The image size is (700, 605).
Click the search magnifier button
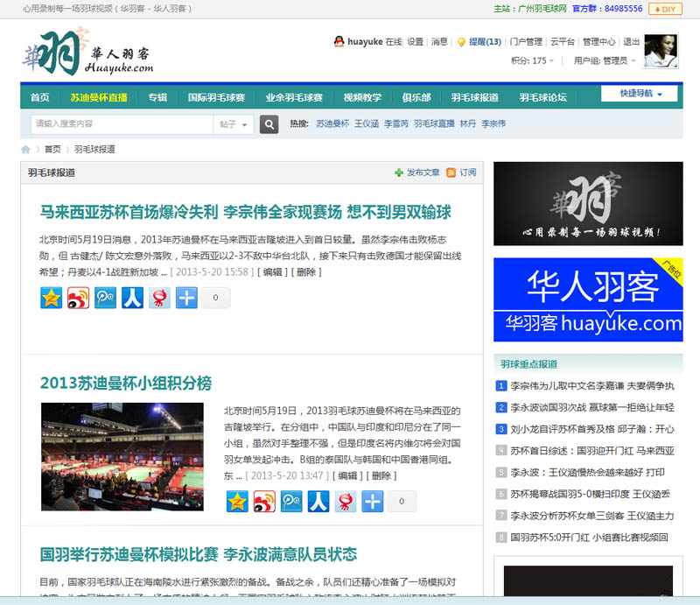click(269, 124)
